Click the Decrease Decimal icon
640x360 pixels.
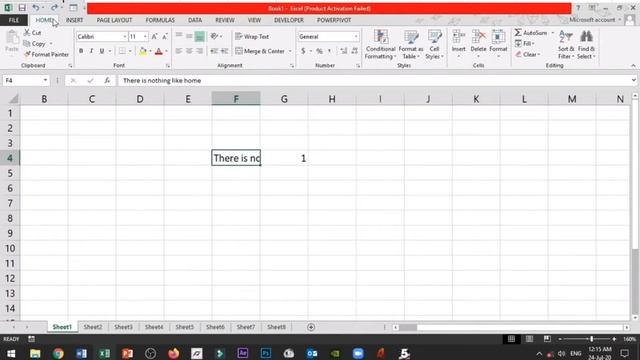pos(354,51)
